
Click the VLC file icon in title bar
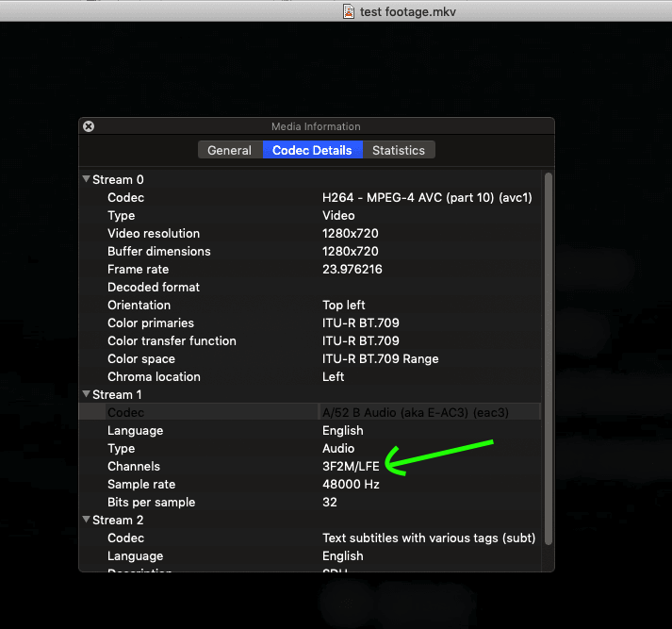tap(349, 11)
